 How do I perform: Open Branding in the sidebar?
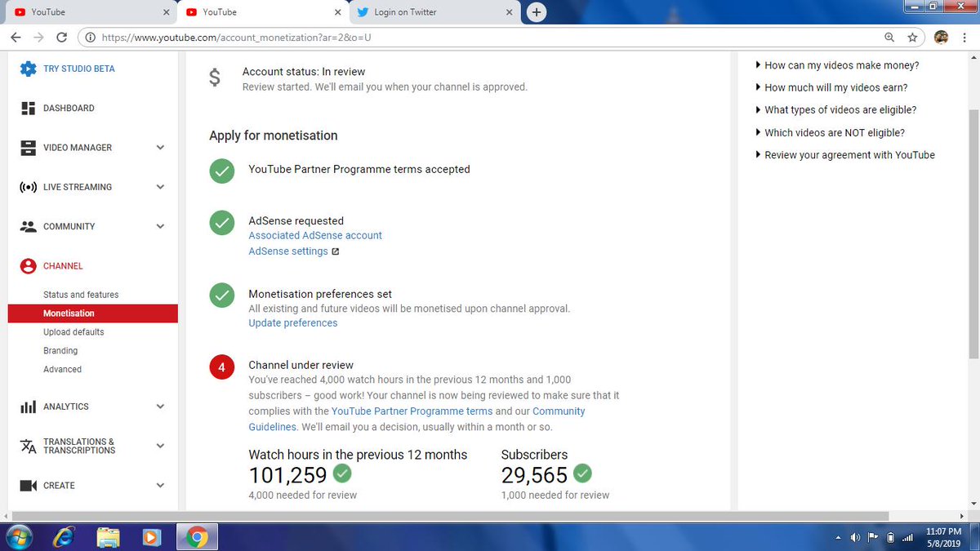(x=60, y=351)
